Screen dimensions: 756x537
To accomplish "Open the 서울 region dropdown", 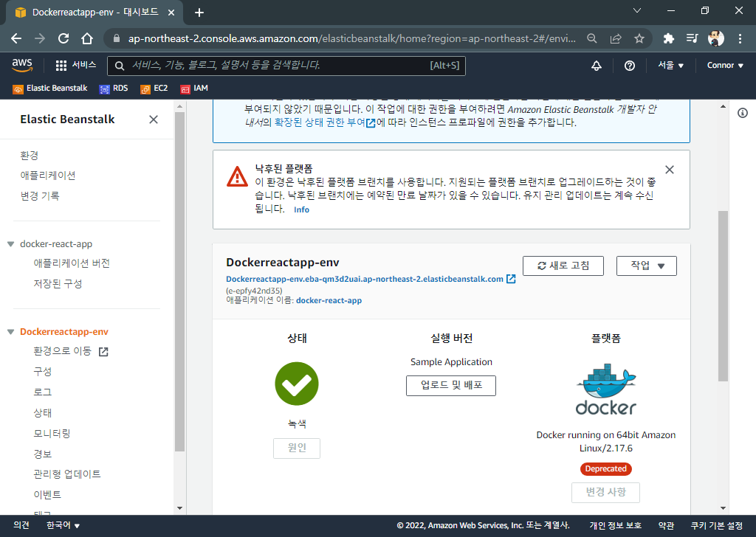I will pyautogui.click(x=670, y=66).
